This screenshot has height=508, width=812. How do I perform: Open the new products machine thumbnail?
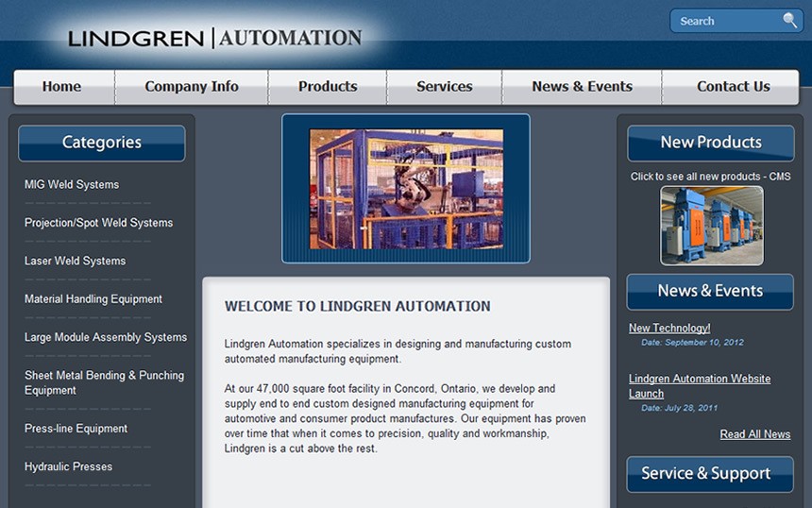712,226
